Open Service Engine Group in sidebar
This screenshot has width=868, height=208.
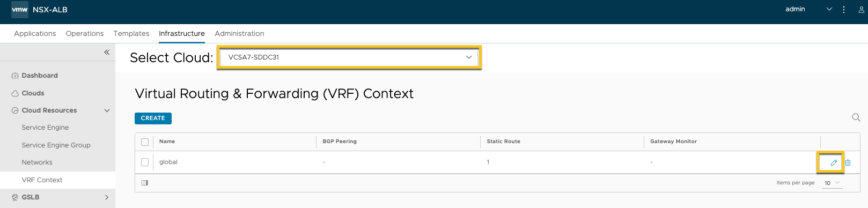[56, 145]
